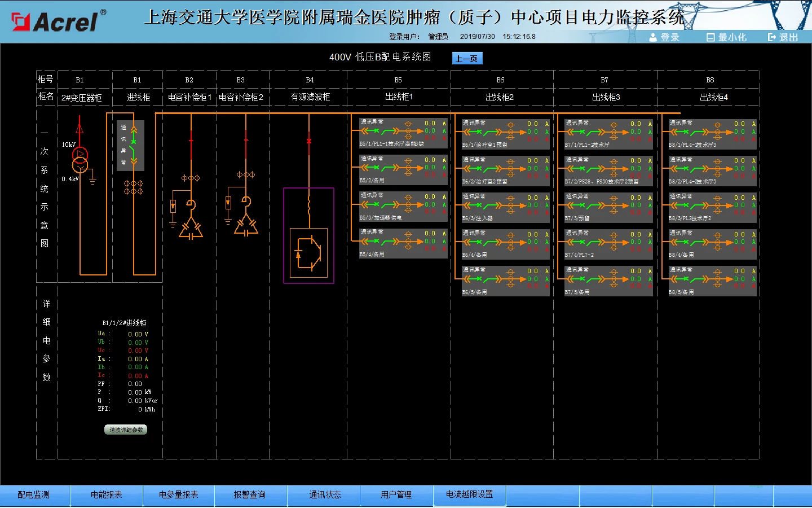Screen dimensions: 812x508
Task: Open the 配电监测 menu tab
Action: pyautogui.click(x=34, y=495)
